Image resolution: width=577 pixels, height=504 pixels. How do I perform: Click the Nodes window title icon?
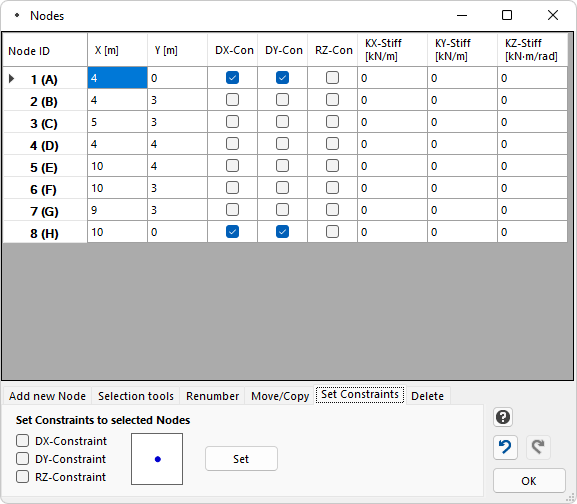coord(17,15)
